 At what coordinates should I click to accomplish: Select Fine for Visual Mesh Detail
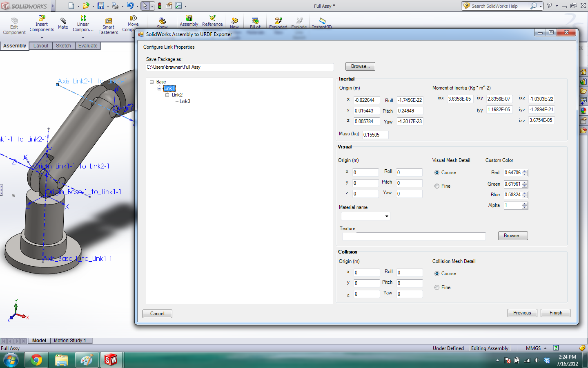(x=437, y=186)
